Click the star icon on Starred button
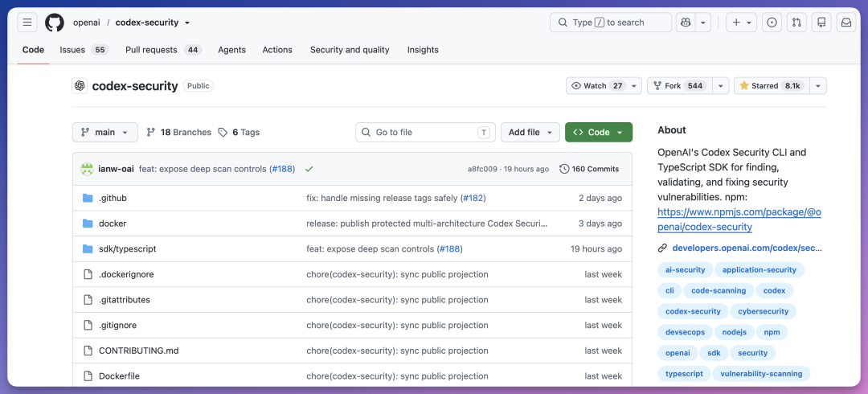The height and width of the screenshot is (394, 868). [744, 86]
